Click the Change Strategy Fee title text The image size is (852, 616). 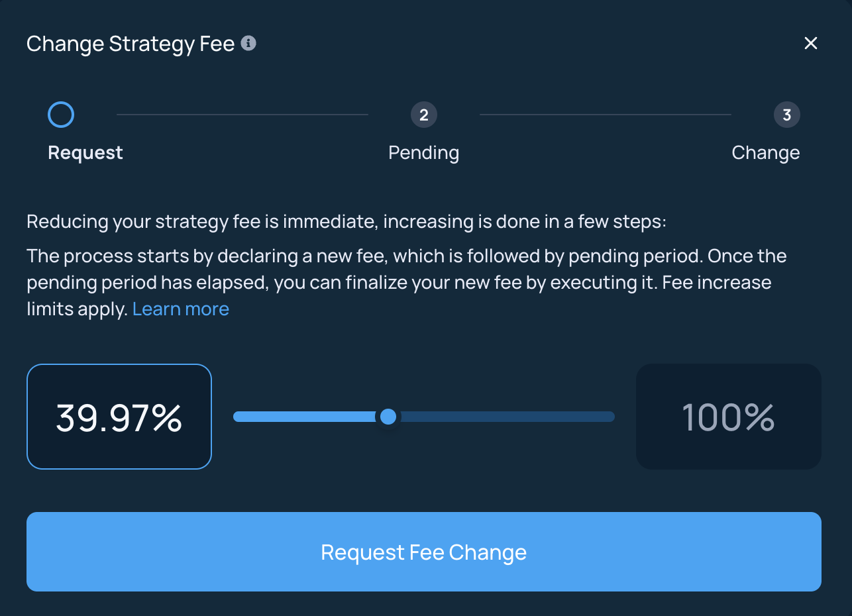point(131,44)
